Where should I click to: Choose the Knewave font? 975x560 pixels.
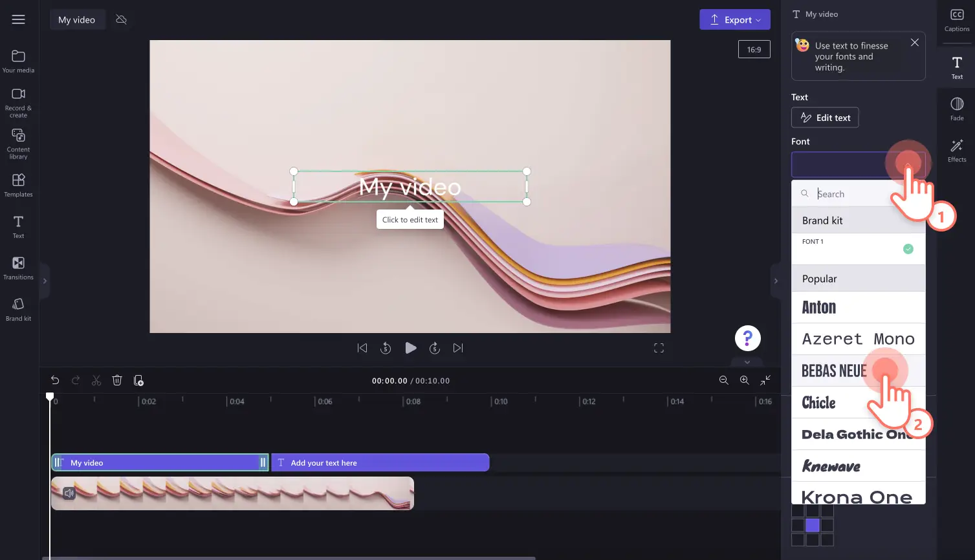pos(859,466)
